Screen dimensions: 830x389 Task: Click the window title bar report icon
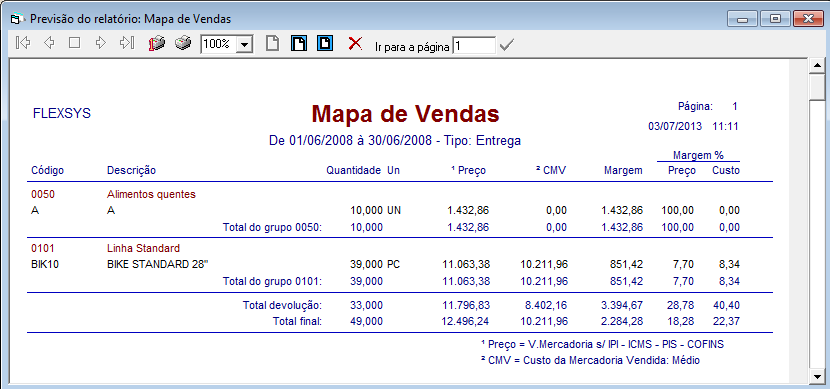[17, 19]
